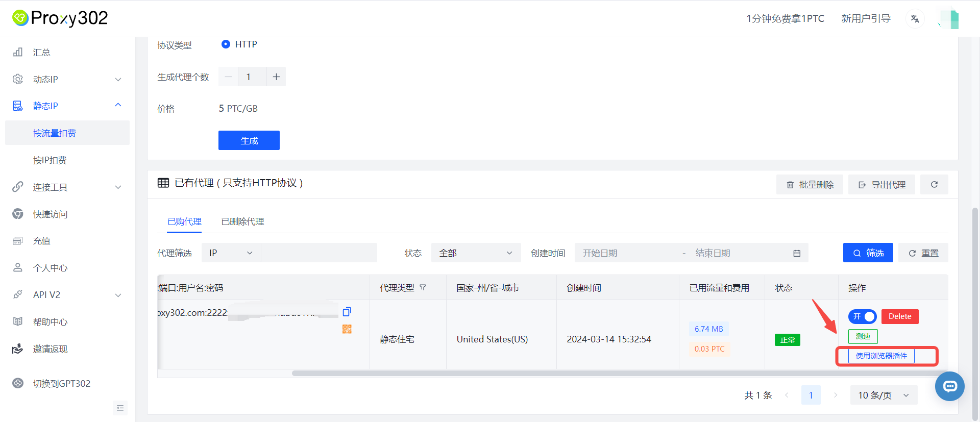This screenshot has height=422, width=980.
Task: Click the proxy filter text input field
Action: [x=319, y=253]
